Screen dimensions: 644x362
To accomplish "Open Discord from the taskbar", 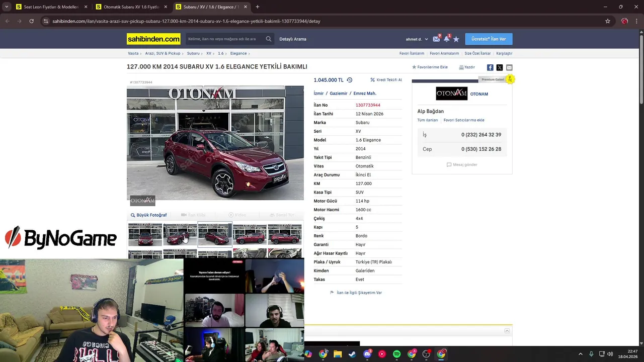I will tap(367, 354).
